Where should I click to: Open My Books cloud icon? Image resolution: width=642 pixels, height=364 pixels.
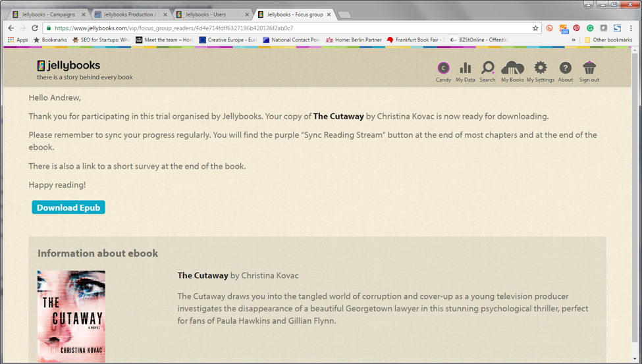[512, 68]
